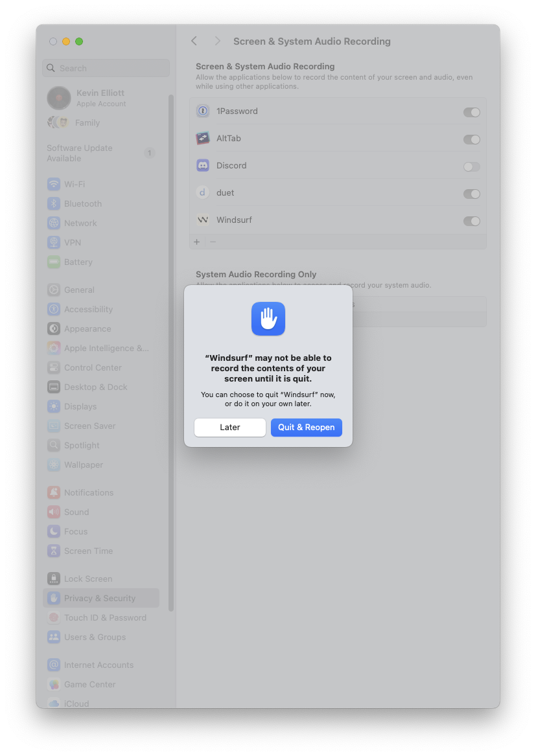Open Accessibility settings icon
536x756 pixels.
pyautogui.click(x=54, y=310)
